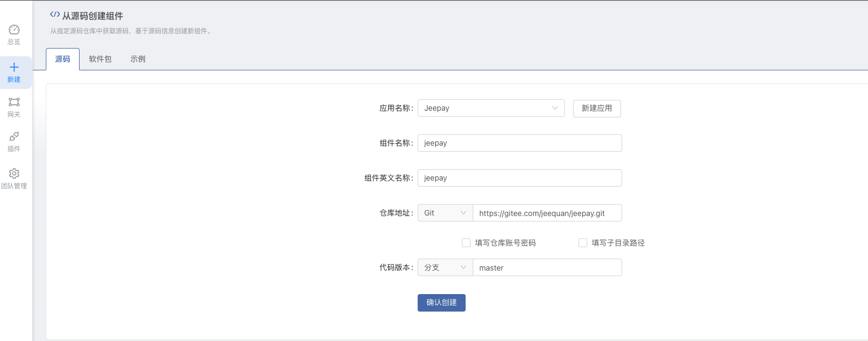Check the 填写子目录路径 option
Viewport: 868px width, 341px height.
583,243
